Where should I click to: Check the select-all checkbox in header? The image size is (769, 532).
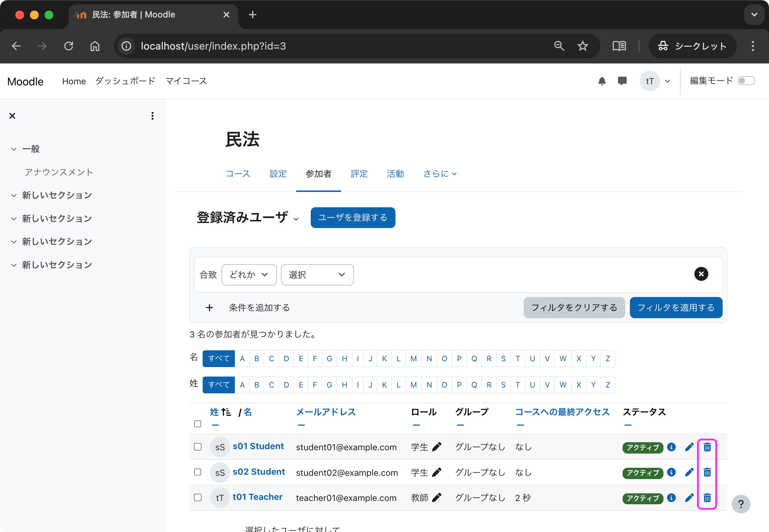pyautogui.click(x=198, y=424)
